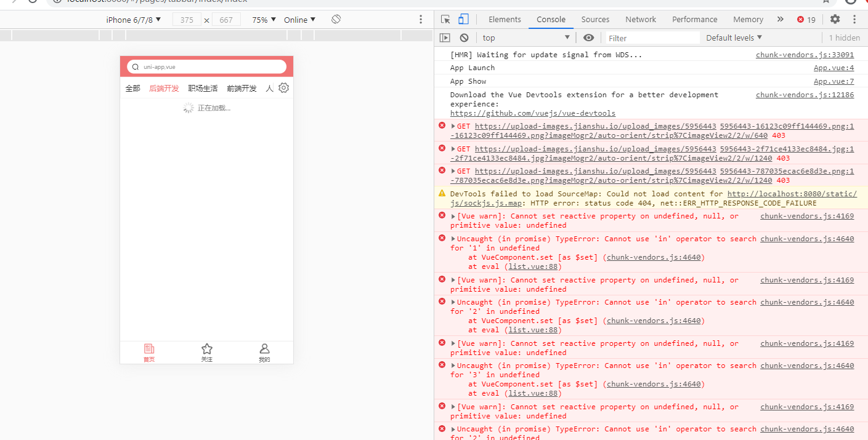Select the 全部 category tab
The height and width of the screenshot is (440, 868).
click(133, 89)
